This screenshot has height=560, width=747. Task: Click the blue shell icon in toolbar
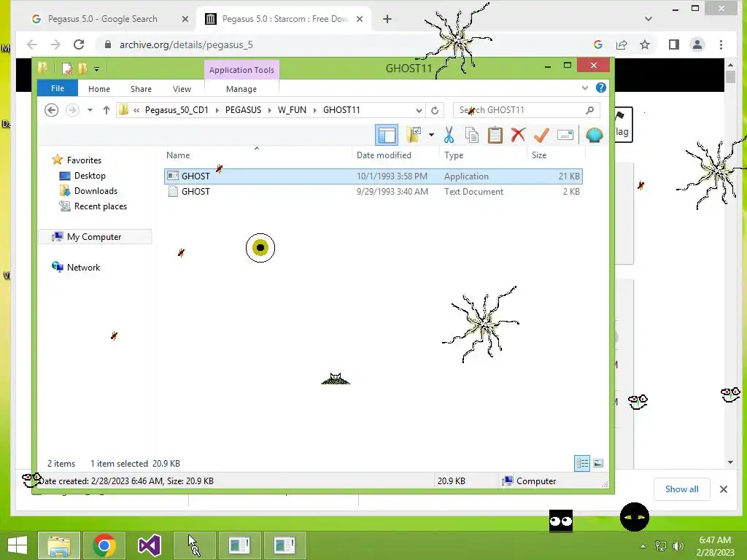(x=594, y=135)
